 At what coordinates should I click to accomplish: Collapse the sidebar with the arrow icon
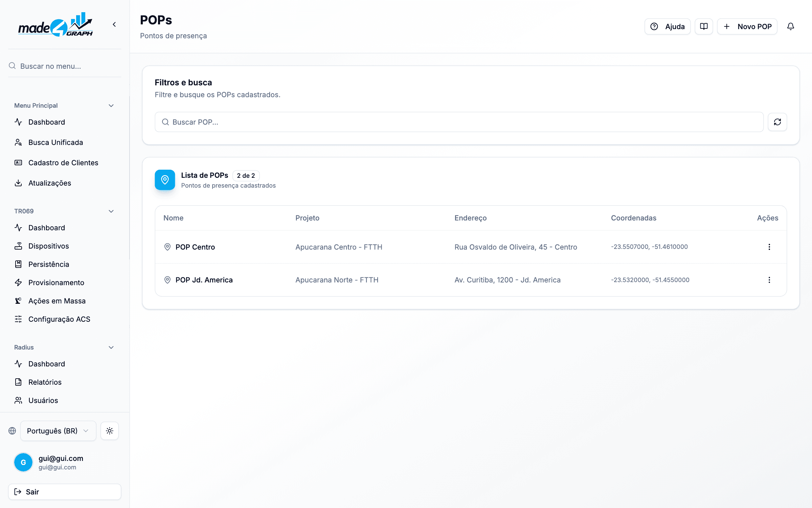114,24
